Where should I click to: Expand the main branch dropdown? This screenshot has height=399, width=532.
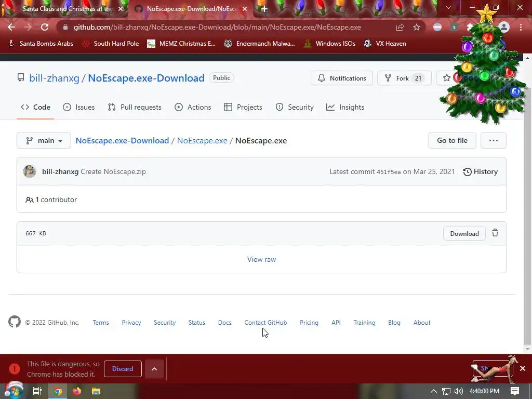click(x=44, y=140)
